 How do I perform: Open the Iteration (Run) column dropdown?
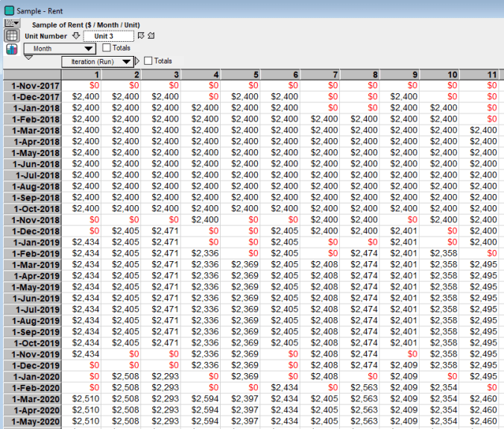tap(98, 61)
